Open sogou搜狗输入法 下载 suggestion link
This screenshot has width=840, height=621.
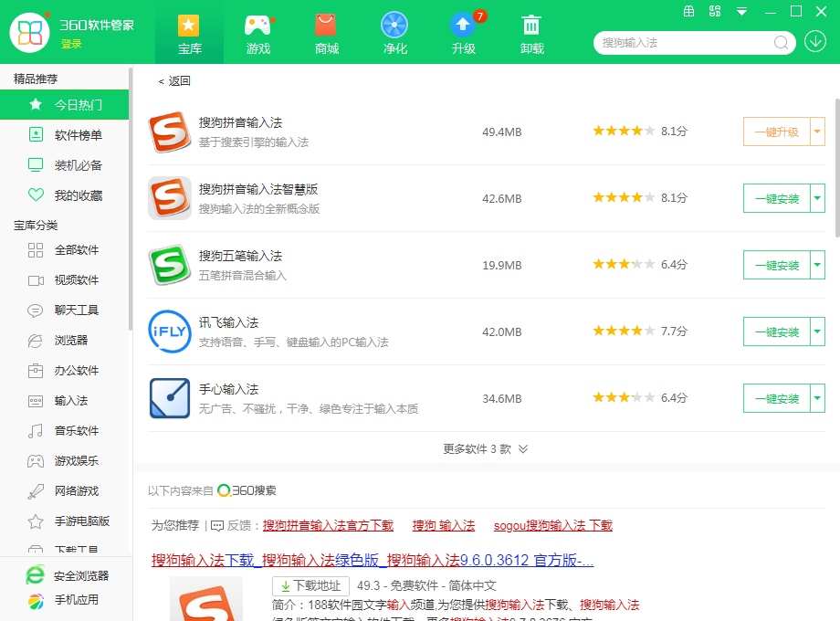[x=553, y=526]
